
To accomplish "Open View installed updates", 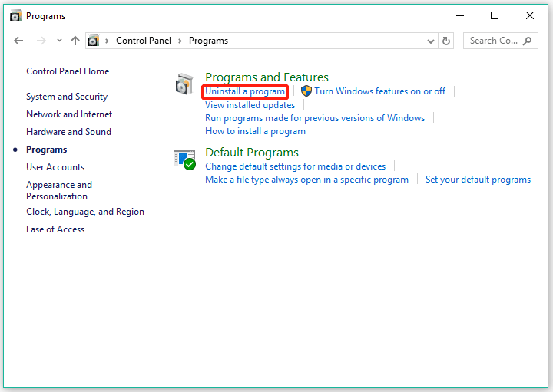I will tap(250, 105).
